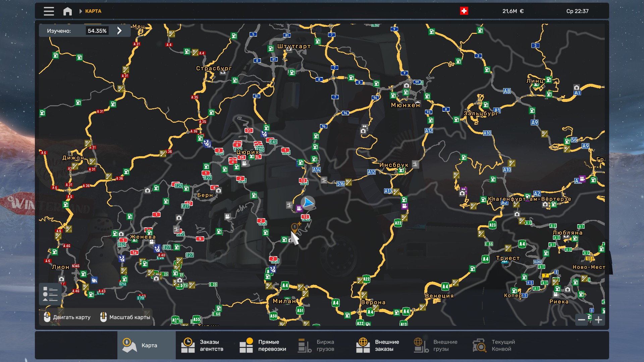Click the Триест city label
This screenshot has width=644, height=362.
click(508, 258)
